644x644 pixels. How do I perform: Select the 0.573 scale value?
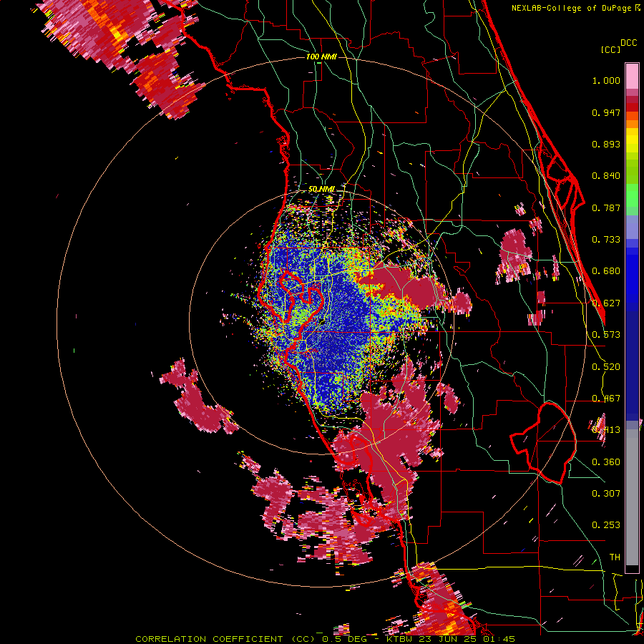pos(606,335)
